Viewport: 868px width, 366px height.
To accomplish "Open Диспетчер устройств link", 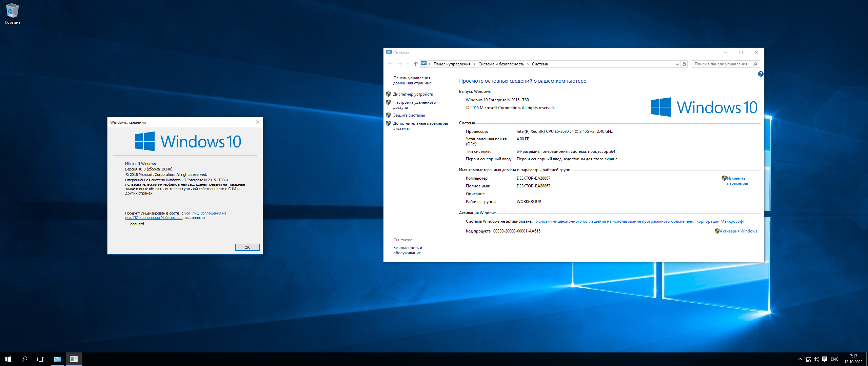I will pos(413,94).
